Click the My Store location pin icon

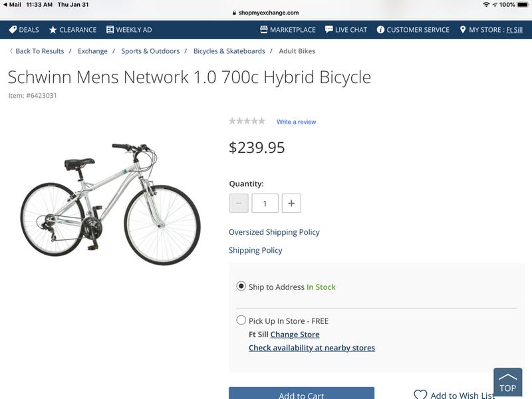pos(463,30)
